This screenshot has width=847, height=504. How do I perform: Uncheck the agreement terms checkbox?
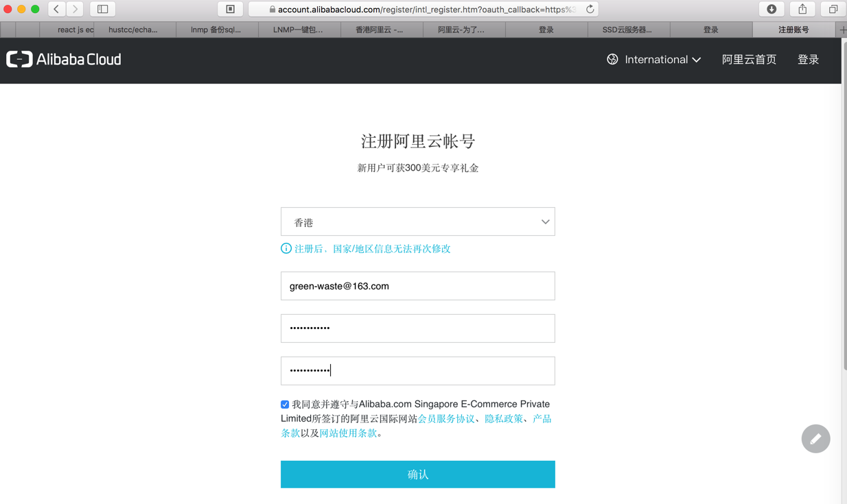click(285, 405)
